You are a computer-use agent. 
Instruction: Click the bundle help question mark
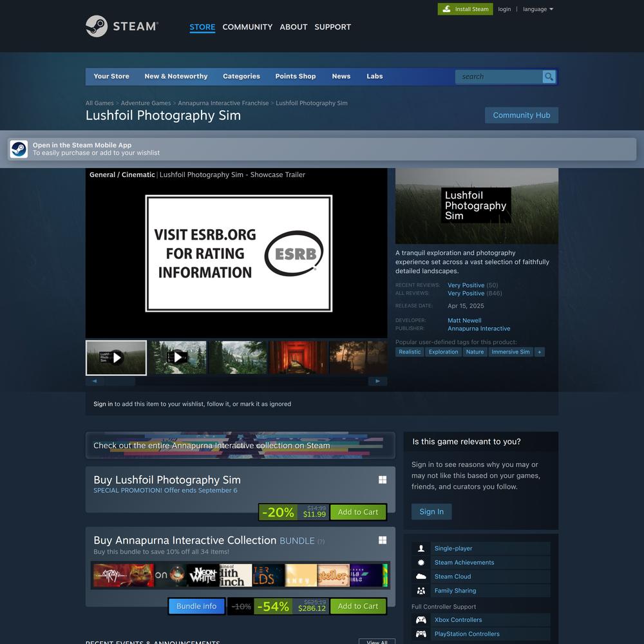point(321,542)
